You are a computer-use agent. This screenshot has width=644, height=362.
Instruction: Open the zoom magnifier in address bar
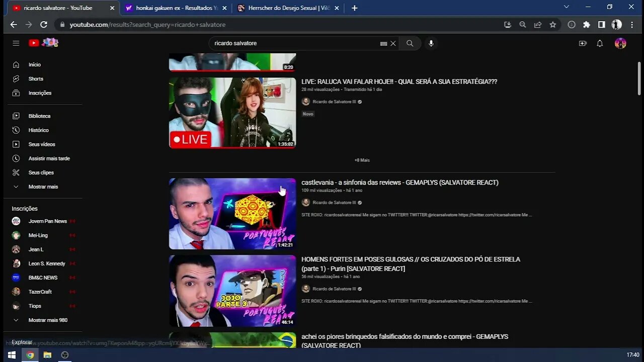pos(523,25)
